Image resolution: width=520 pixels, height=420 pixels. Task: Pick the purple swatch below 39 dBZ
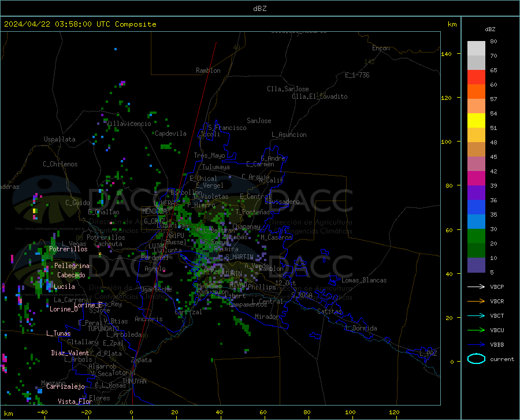[x=476, y=193]
